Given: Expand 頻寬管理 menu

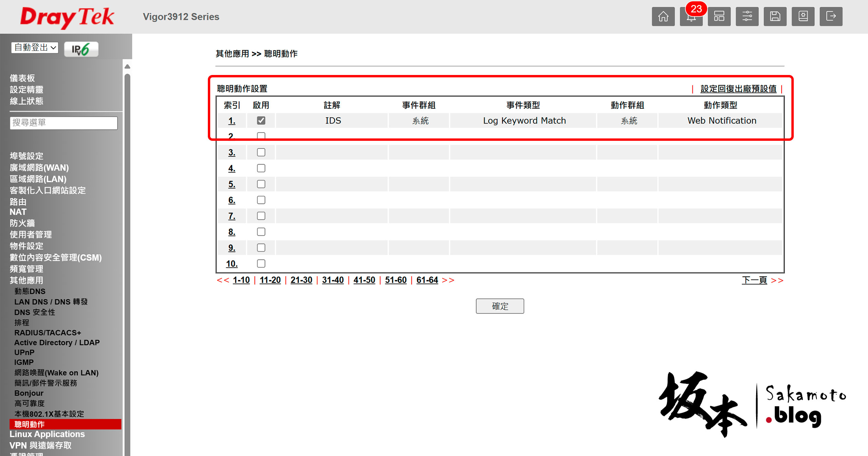Looking at the screenshot, I should pyautogui.click(x=26, y=269).
